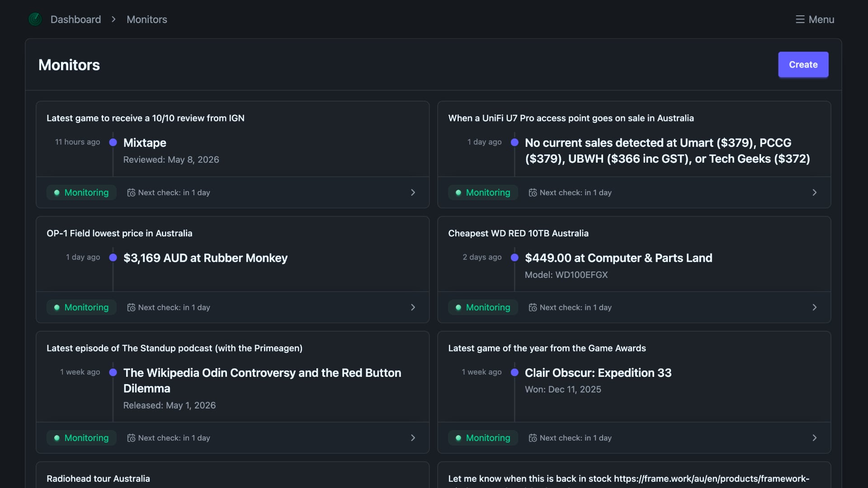Image resolution: width=868 pixels, height=488 pixels.
Task: Click the calendar clock icon on OP-1 Field card
Action: coord(131,307)
